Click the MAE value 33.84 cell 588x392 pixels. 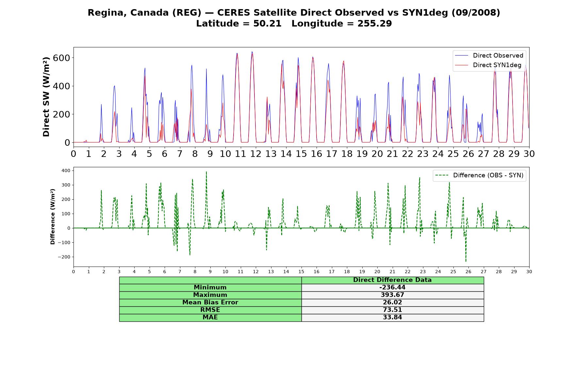pos(392,318)
